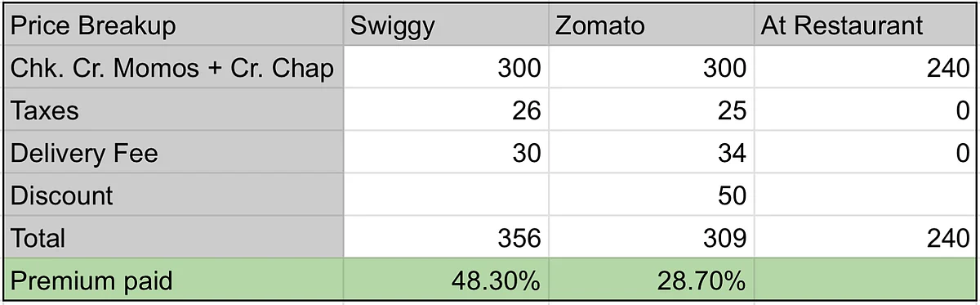Select Swiggy premium cell showing 48.30%

tap(446, 280)
